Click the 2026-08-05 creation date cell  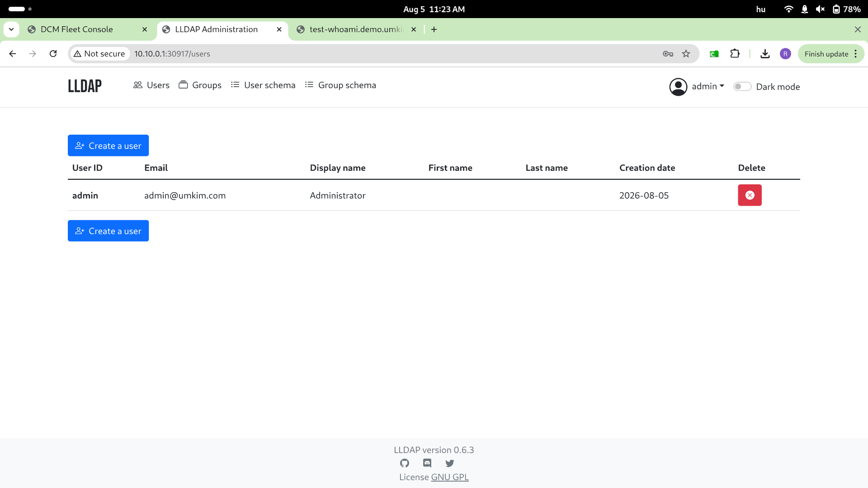coord(644,195)
